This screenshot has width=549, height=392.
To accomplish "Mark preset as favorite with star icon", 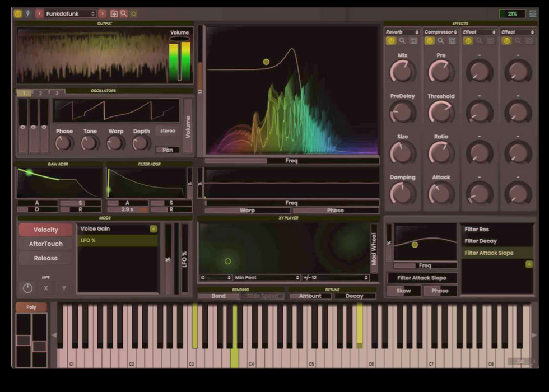I will coord(134,13).
